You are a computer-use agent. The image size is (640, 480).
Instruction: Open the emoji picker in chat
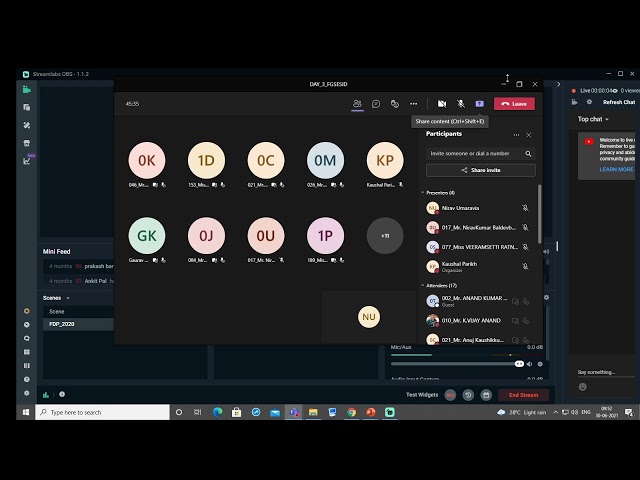[x=582, y=387]
